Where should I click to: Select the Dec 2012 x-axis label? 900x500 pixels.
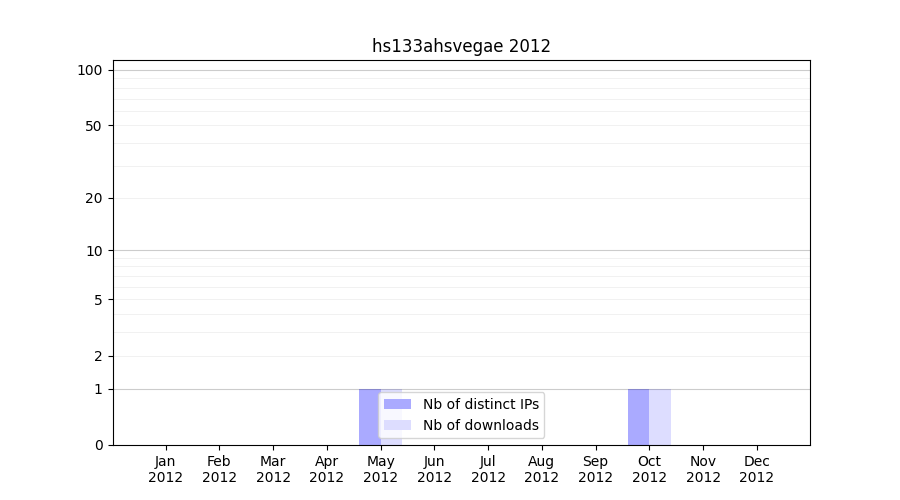tap(756, 469)
